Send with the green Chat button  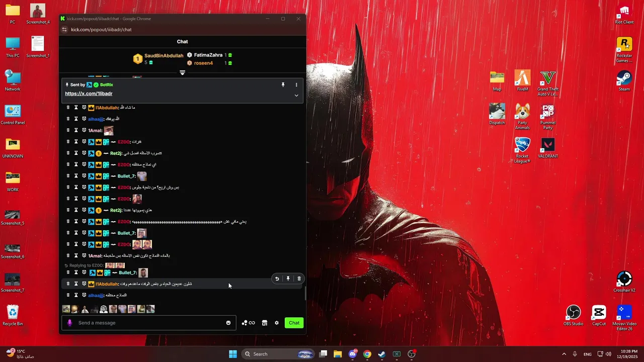(294, 323)
